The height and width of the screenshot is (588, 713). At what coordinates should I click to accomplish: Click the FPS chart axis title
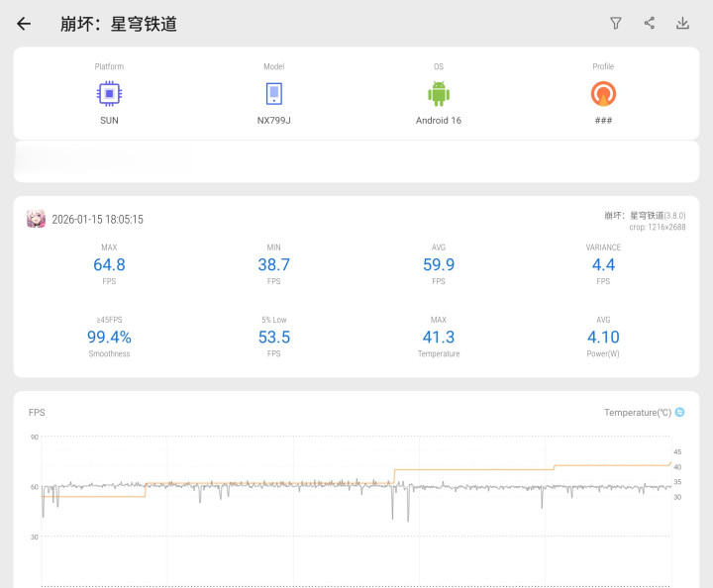[x=37, y=412]
